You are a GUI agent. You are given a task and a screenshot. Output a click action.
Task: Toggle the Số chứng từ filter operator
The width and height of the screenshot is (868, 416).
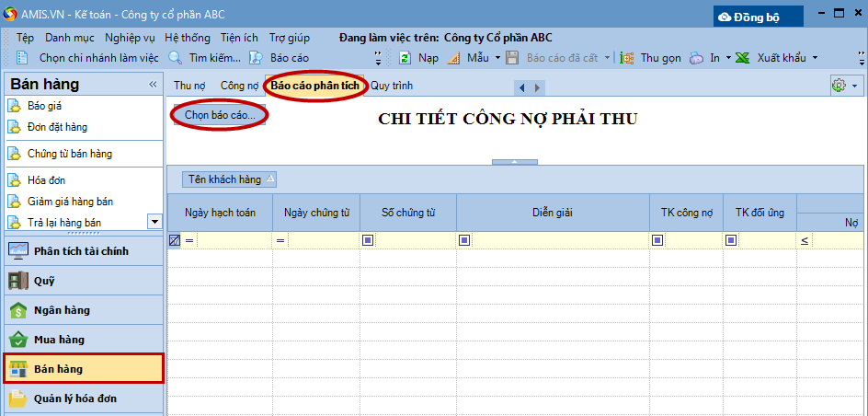(x=368, y=240)
